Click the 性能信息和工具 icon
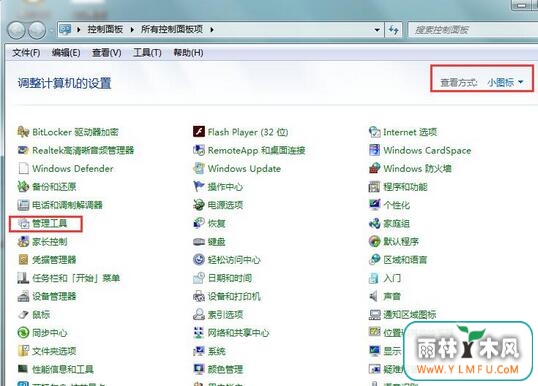This screenshot has width=538, height=386. (x=23, y=369)
